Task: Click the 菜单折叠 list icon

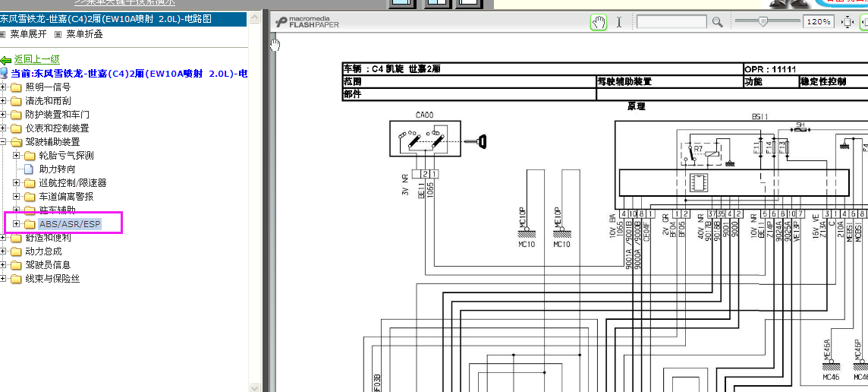Action: (x=58, y=34)
